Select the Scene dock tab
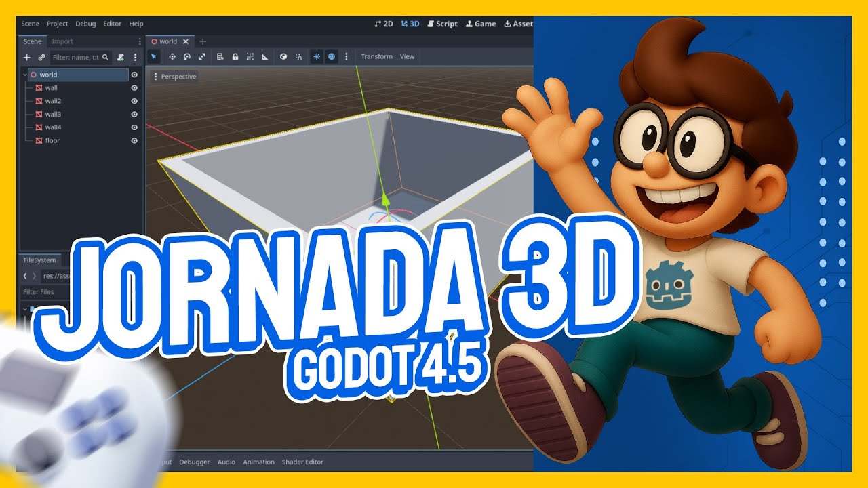 [33, 41]
